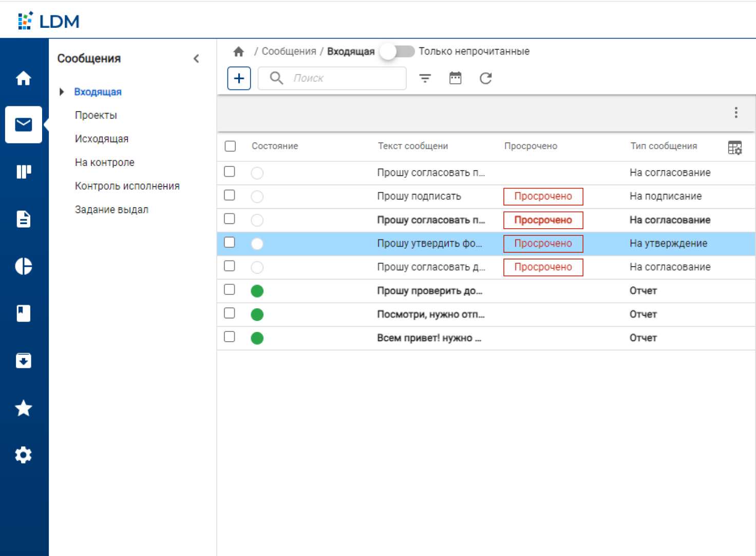Open the reference book icon in sidebar
This screenshot has width=756, height=556.
(24, 313)
